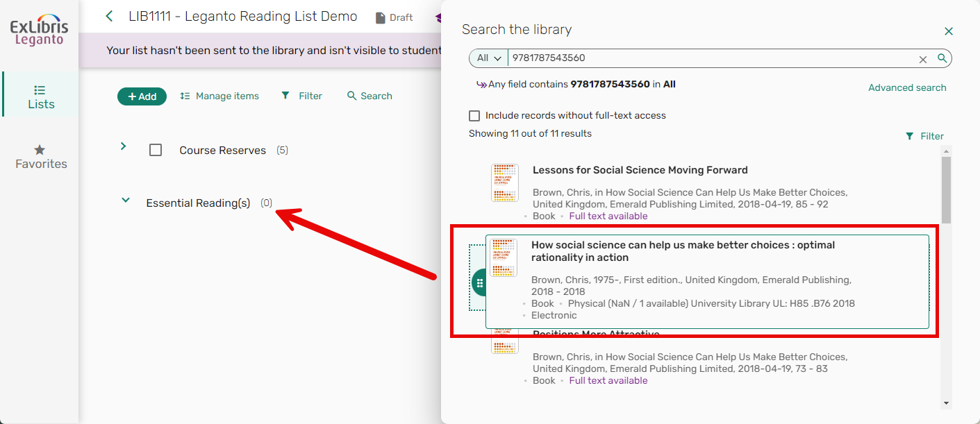Expand the Course Reserves section
The height and width of the screenshot is (424, 980).
[x=123, y=146]
